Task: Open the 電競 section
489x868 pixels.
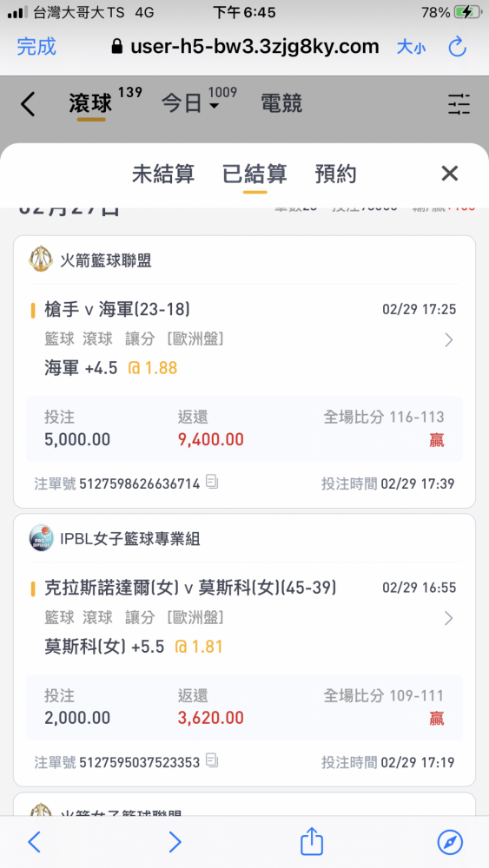Action: click(x=281, y=103)
